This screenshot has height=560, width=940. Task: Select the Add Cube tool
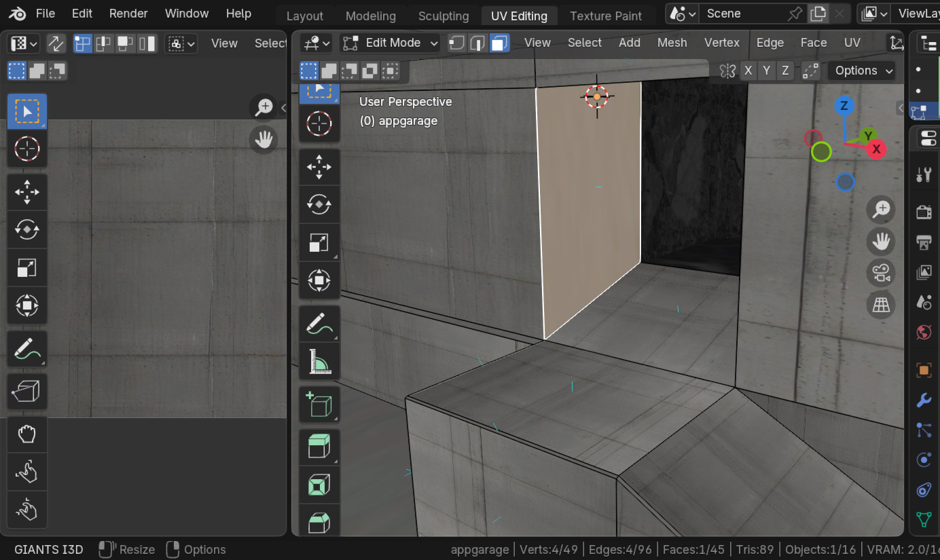pyautogui.click(x=319, y=405)
